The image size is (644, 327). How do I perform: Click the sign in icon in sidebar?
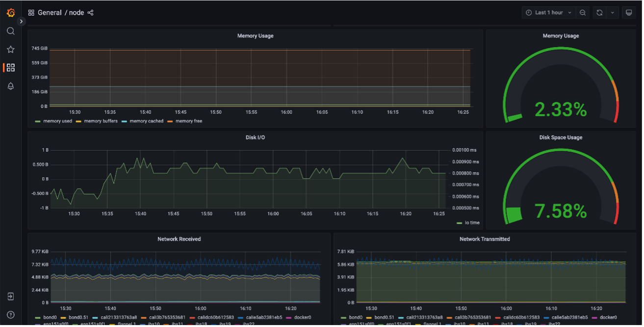(10, 297)
